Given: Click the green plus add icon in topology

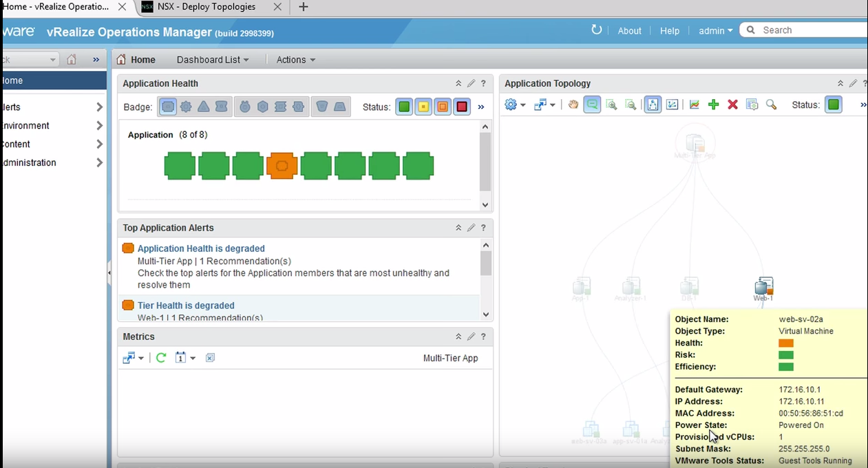Looking at the screenshot, I should coord(714,105).
